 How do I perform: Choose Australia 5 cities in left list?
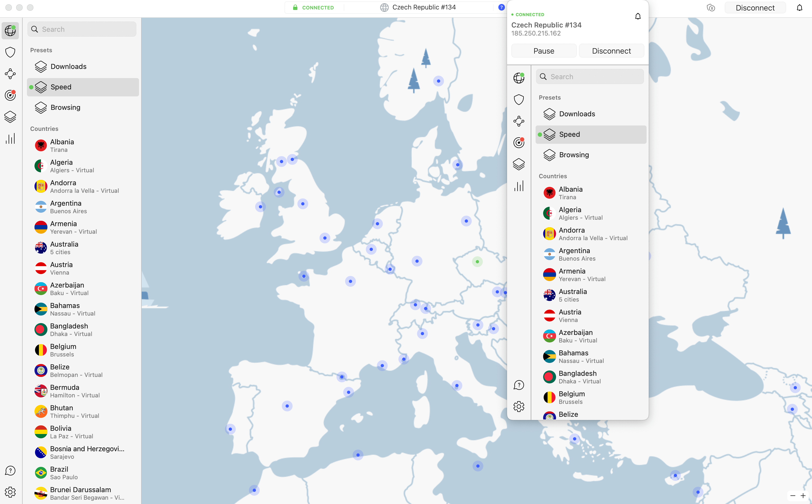tap(64, 248)
